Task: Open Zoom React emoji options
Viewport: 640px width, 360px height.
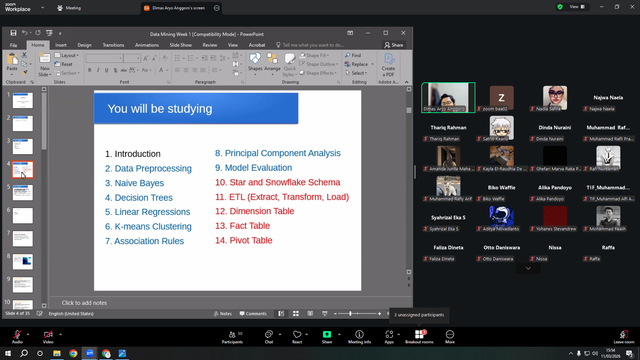Action: click(x=297, y=337)
